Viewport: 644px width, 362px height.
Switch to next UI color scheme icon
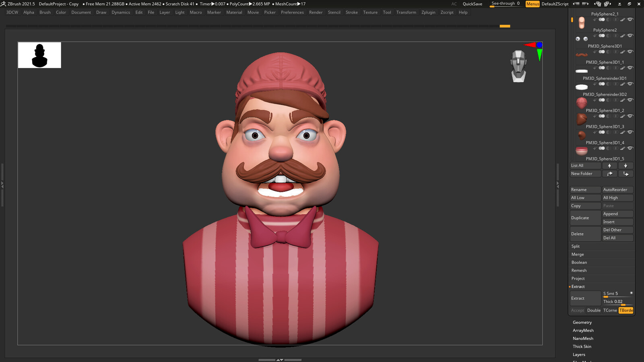coord(607,4)
